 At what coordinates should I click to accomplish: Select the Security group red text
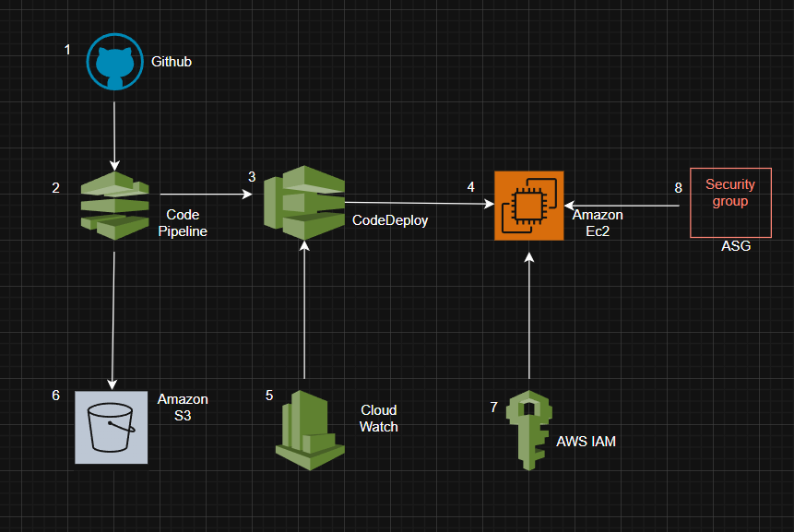click(x=730, y=193)
